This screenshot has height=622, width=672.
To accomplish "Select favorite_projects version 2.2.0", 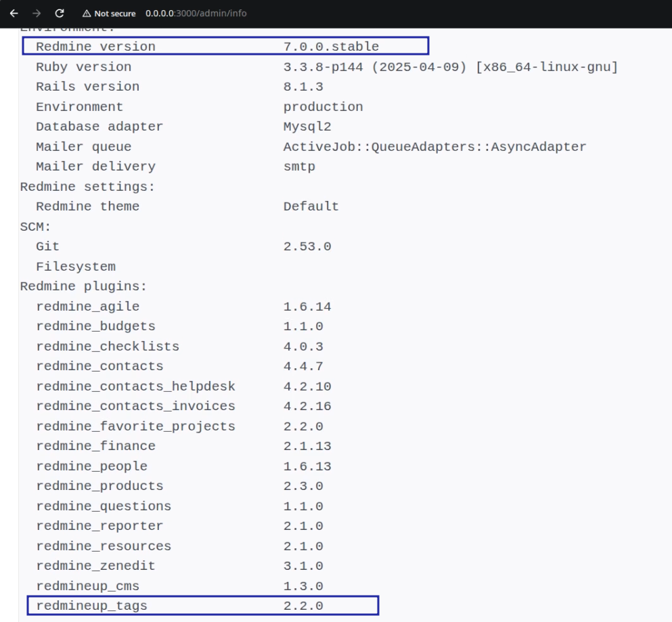I will pyautogui.click(x=303, y=426).
